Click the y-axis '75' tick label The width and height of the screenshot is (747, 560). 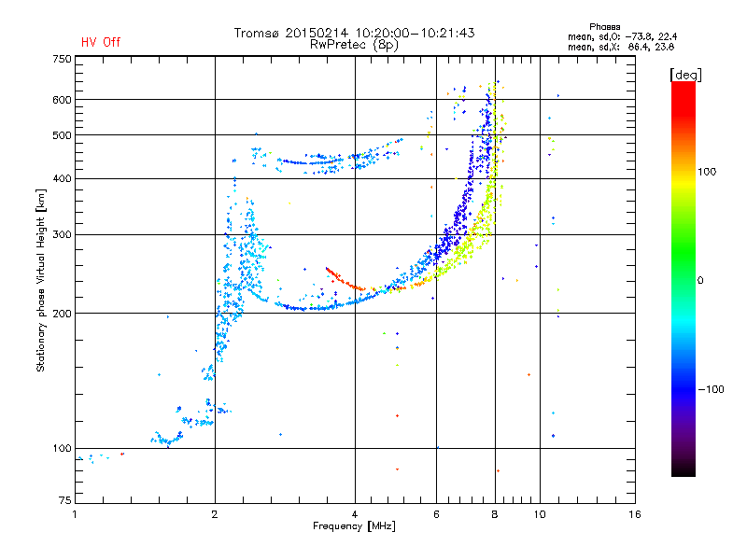click(65, 500)
